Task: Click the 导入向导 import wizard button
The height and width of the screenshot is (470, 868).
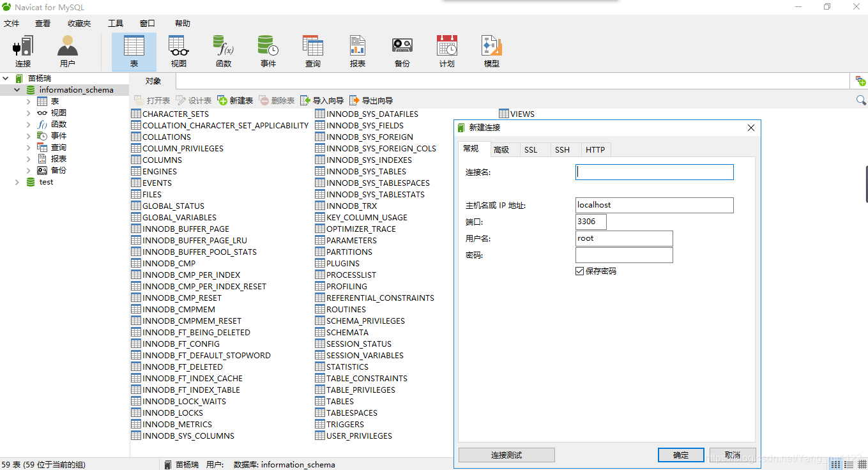Action: coord(322,100)
